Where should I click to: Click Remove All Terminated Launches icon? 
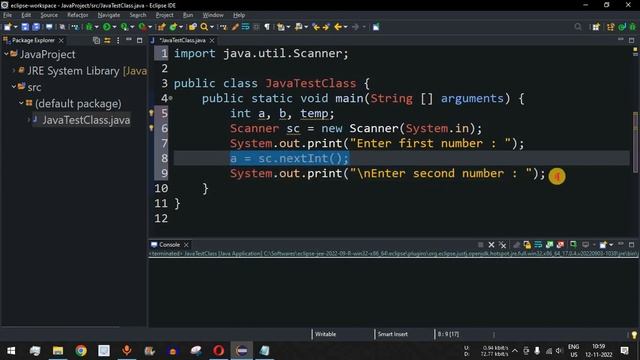(502, 245)
